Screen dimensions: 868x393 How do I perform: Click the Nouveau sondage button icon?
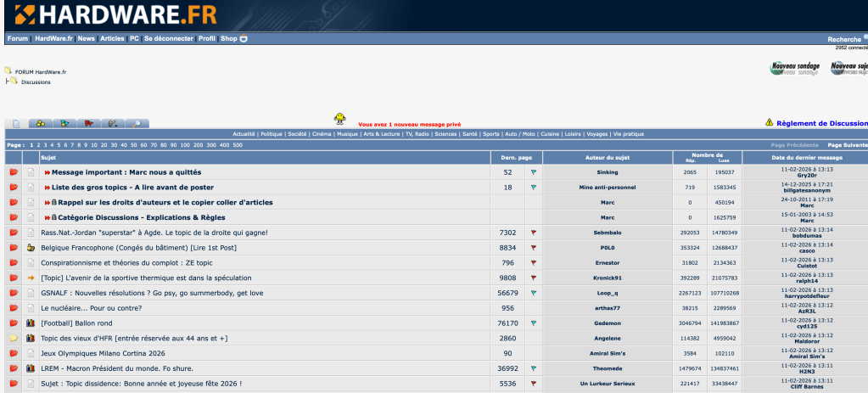pos(794,69)
